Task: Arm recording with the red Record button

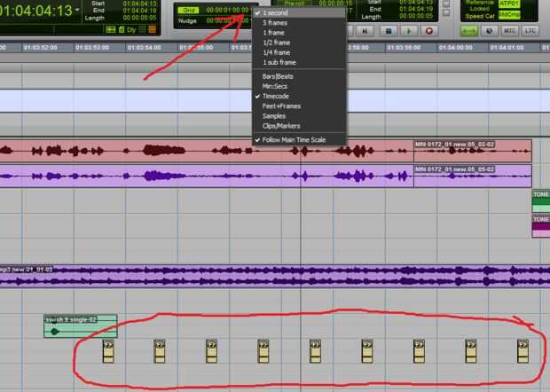Action: [428, 31]
